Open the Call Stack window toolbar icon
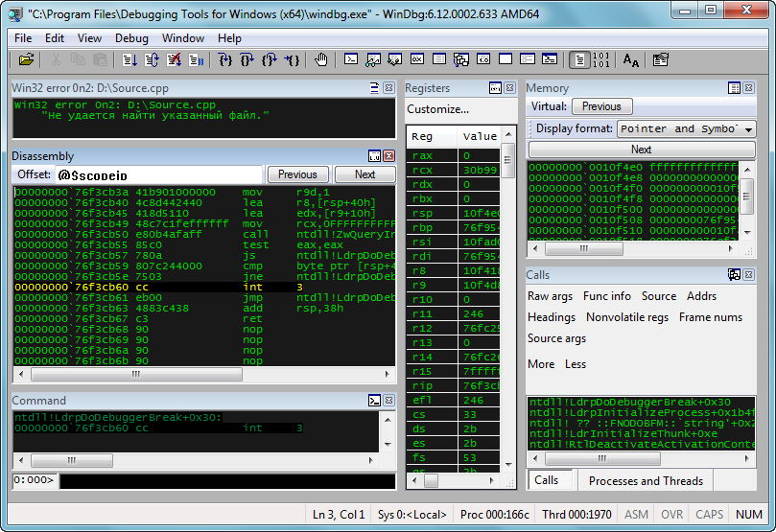This screenshot has width=776, height=532. [x=460, y=59]
